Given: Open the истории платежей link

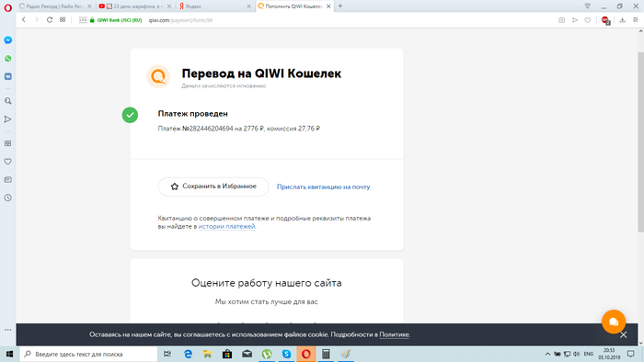Looking at the screenshot, I should click(226, 226).
